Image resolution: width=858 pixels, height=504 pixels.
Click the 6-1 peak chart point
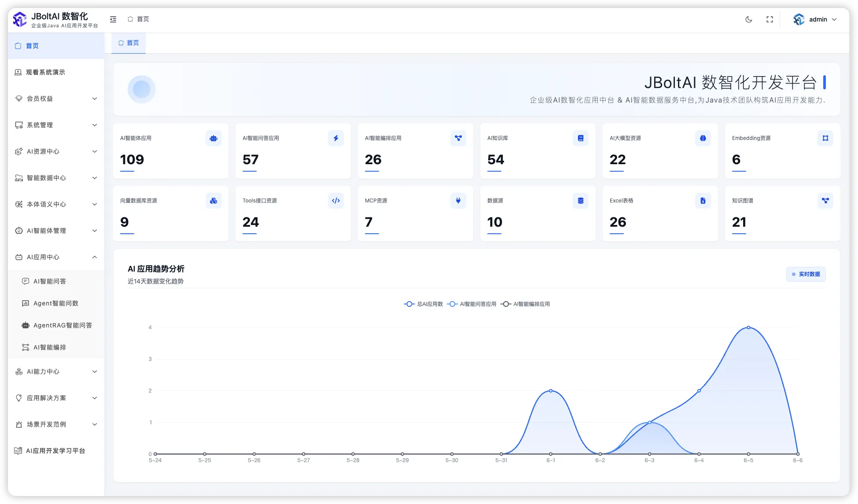(551, 391)
